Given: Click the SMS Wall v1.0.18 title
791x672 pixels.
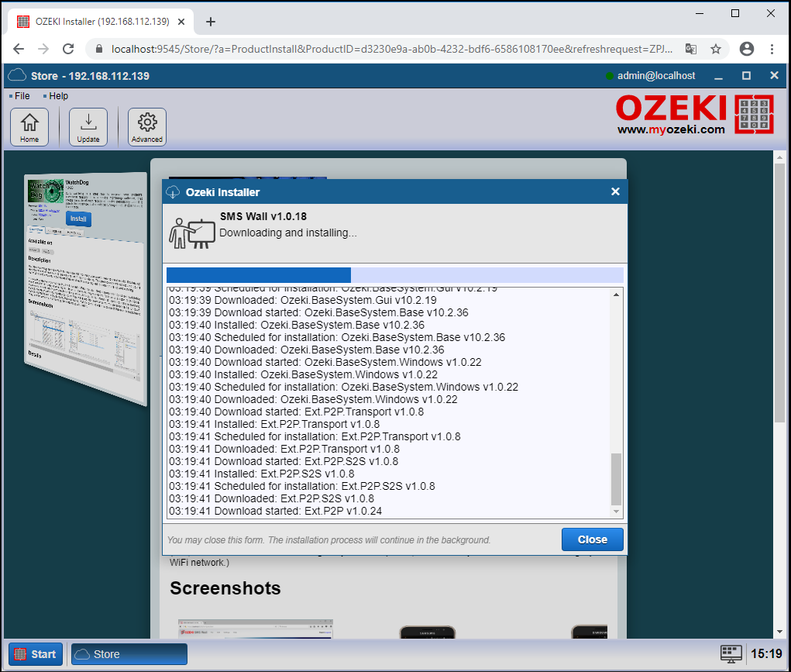Looking at the screenshot, I should coord(263,216).
